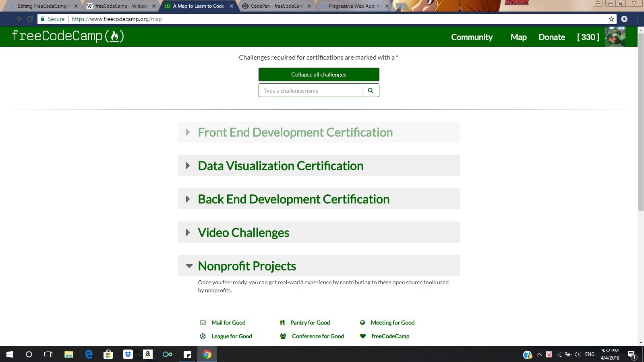Go forward in browser history
Image resolution: width=644 pixels, height=362 pixels.
[x=19, y=19]
